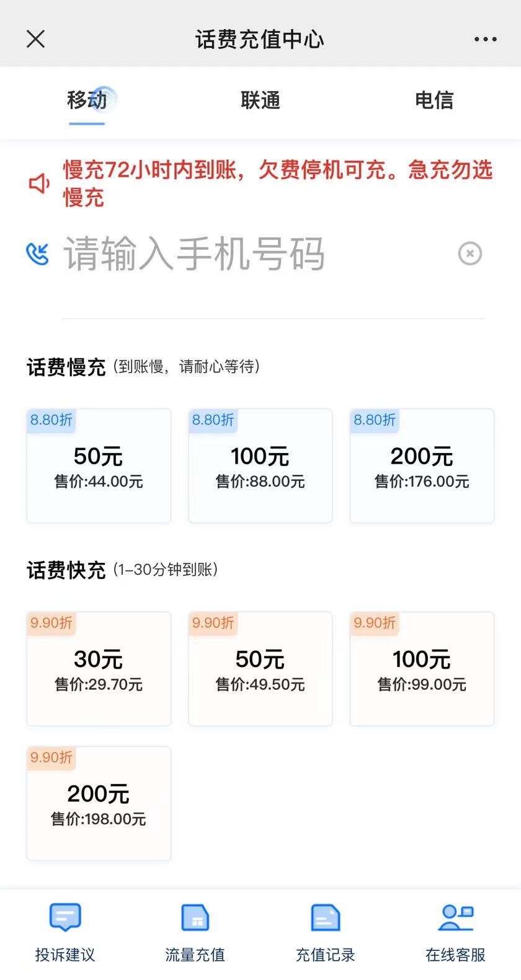This screenshot has height=980, width=521.
Task: Tap the 流量充值 data recharge icon
Action: (x=195, y=918)
